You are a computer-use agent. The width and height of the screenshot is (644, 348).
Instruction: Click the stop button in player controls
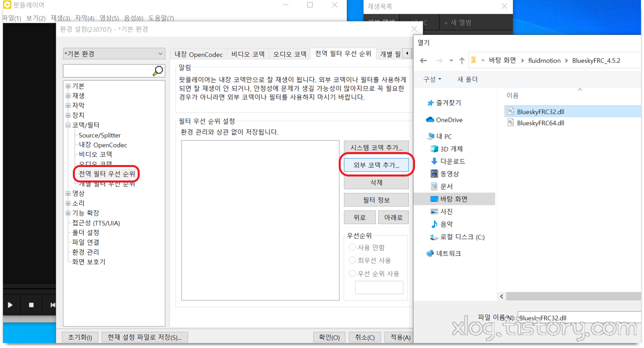click(x=31, y=305)
